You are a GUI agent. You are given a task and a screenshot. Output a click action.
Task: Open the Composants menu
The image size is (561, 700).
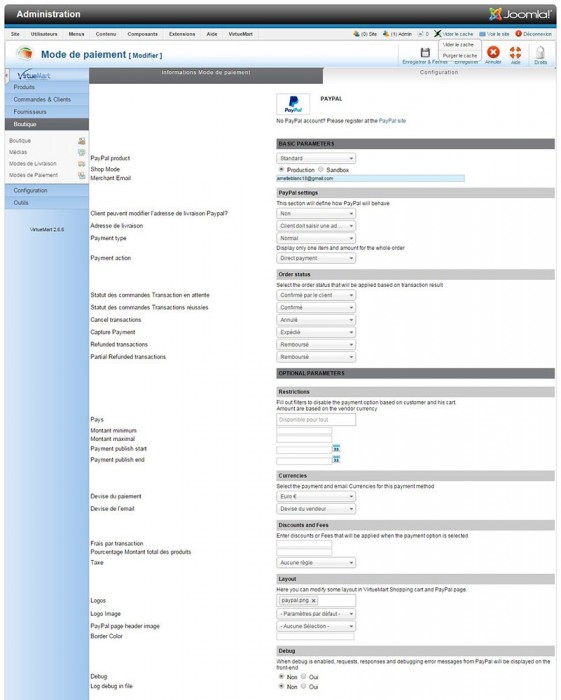tap(142, 34)
